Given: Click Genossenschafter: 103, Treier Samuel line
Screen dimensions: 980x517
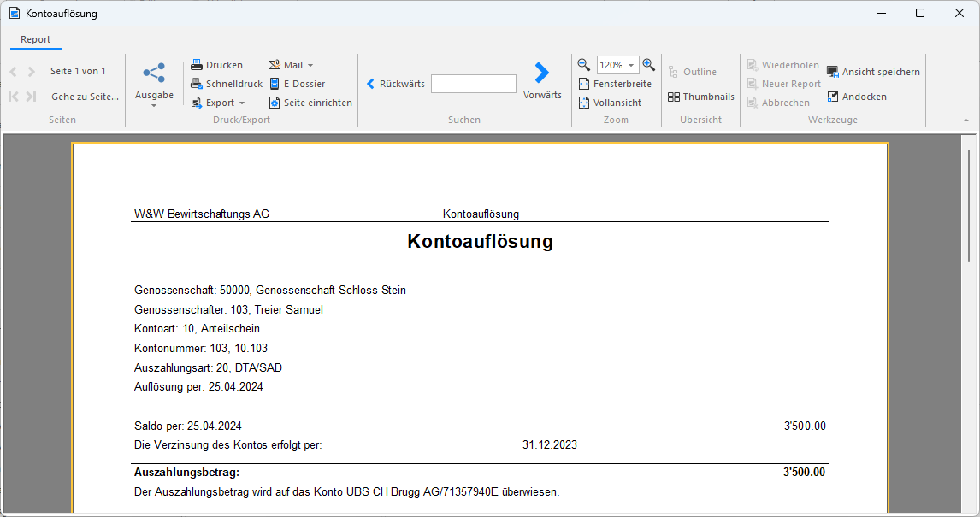Looking at the screenshot, I should tap(228, 309).
